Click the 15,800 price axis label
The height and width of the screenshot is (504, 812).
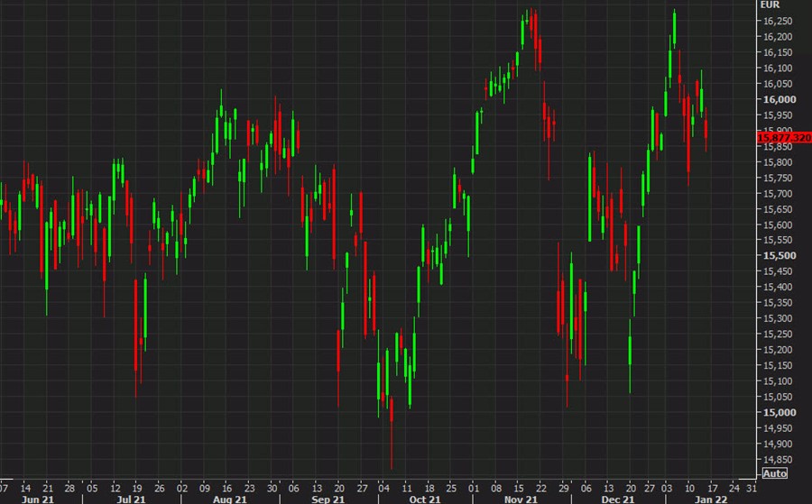[778, 162]
